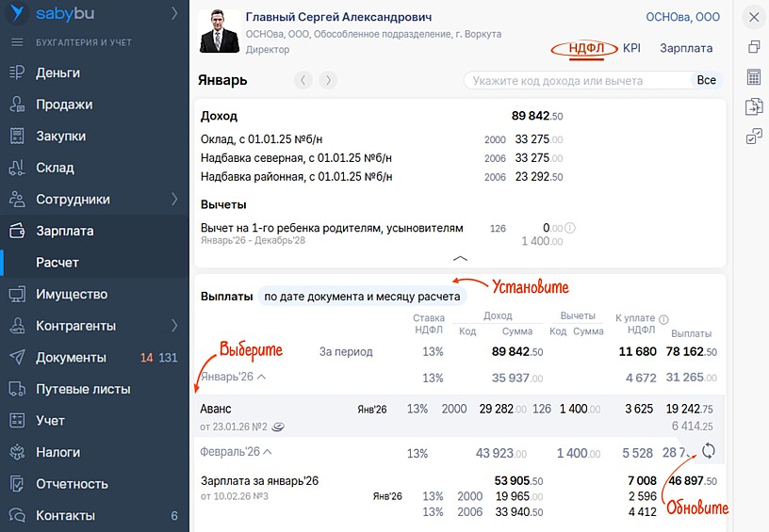This screenshot has height=532, width=769.
Task: Click info icon next to child deduction amount
Action: [x=570, y=228]
